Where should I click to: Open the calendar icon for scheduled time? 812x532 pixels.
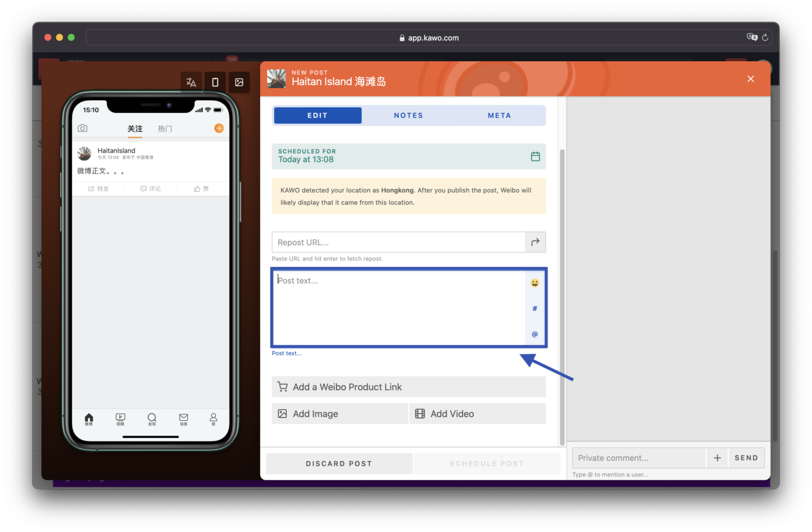pos(535,156)
